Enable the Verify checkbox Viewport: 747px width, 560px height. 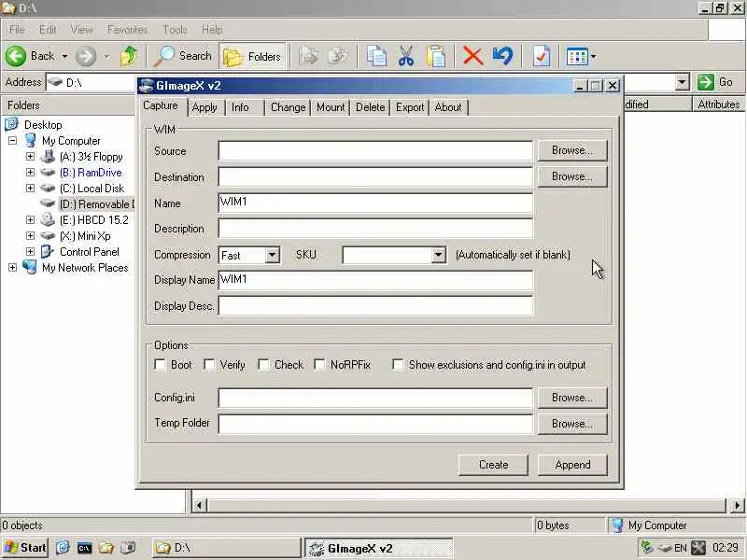point(208,365)
